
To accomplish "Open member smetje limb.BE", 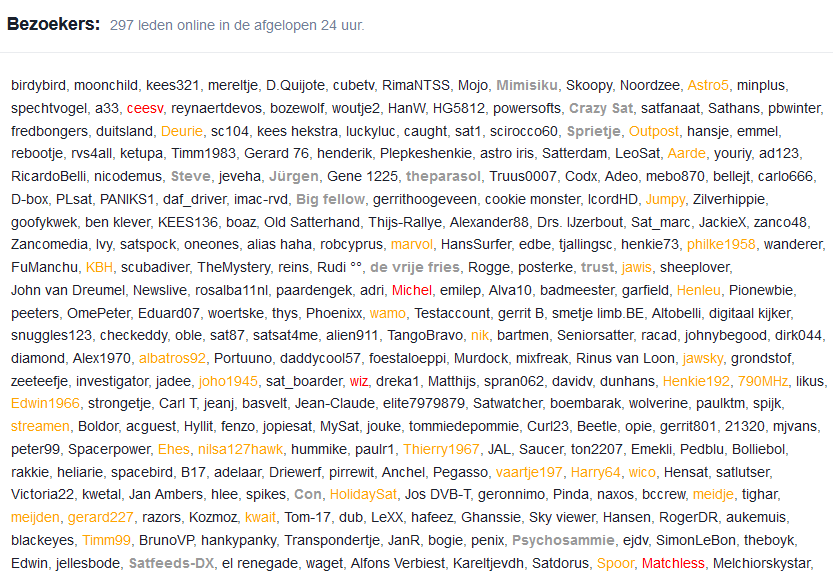I will pos(598,313).
